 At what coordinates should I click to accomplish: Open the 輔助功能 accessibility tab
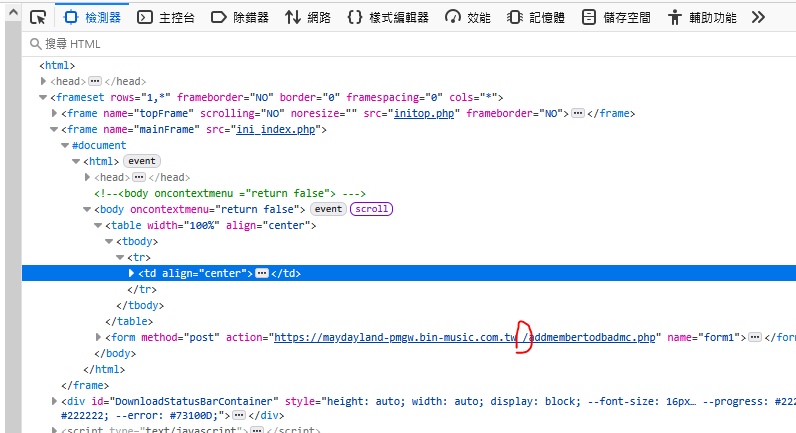click(x=702, y=18)
